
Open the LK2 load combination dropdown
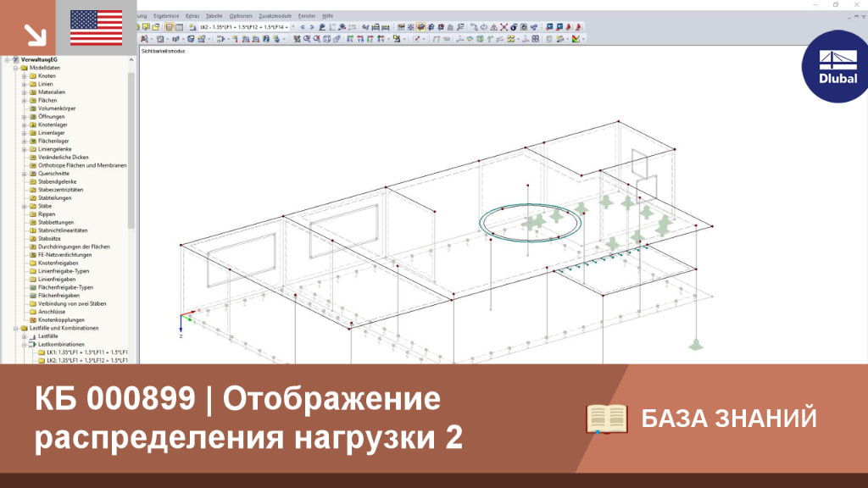click(x=292, y=27)
